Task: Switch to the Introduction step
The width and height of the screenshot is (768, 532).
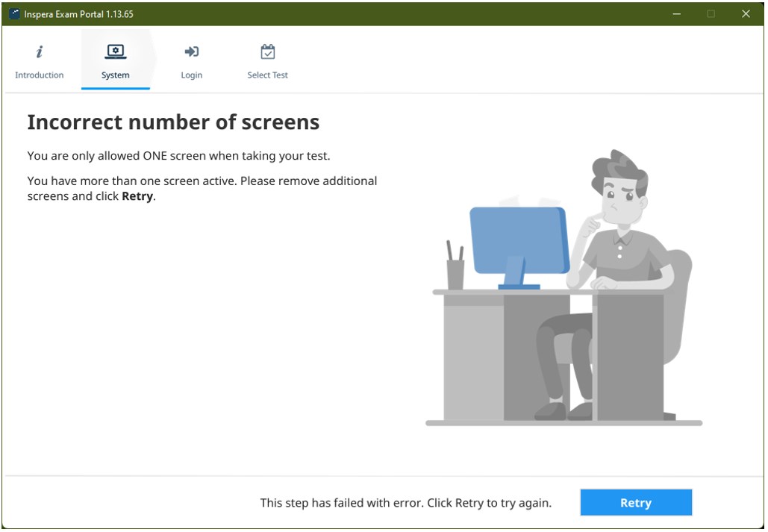Action: pyautogui.click(x=38, y=61)
